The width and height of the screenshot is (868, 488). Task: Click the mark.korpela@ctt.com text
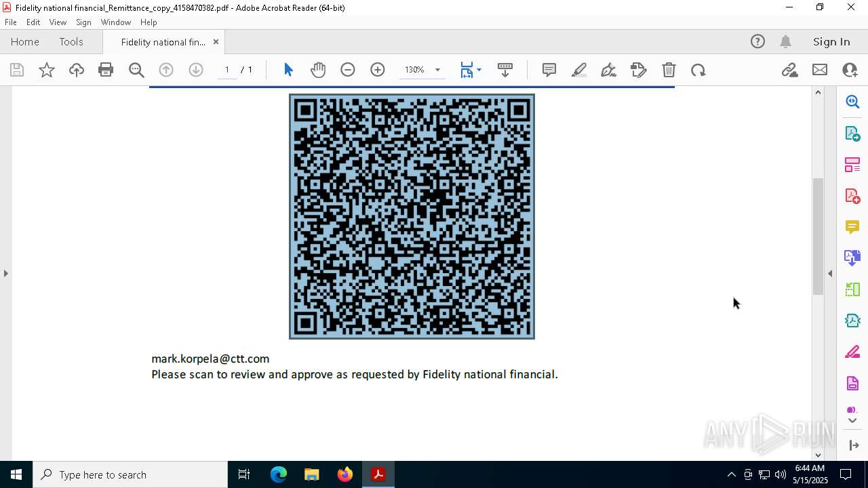click(x=210, y=359)
